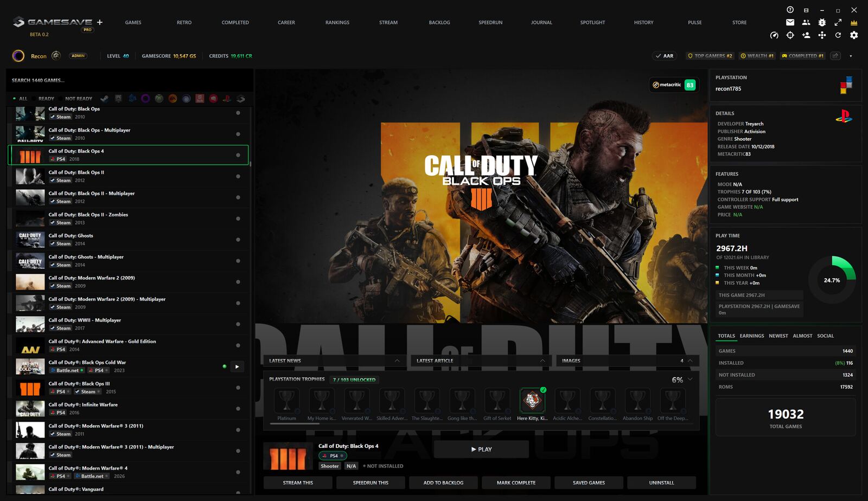The width and height of the screenshot is (868, 501).
Task: Click the share profile icon
Action: click(835, 56)
